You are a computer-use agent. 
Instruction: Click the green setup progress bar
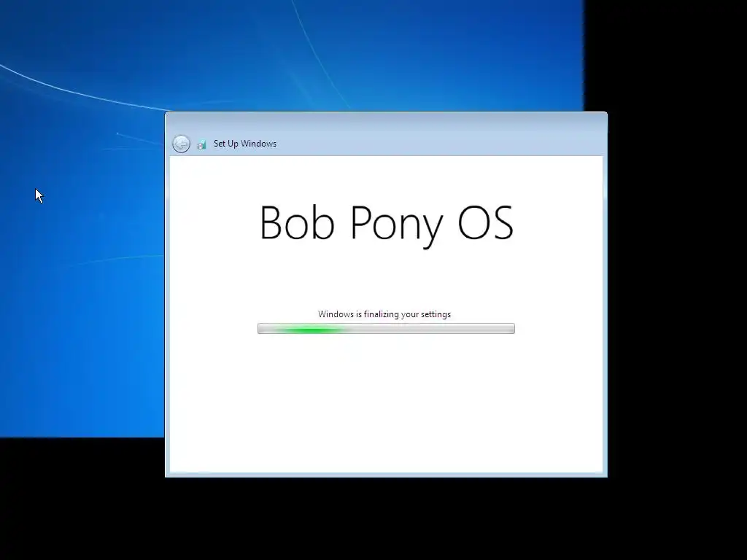tap(386, 329)
